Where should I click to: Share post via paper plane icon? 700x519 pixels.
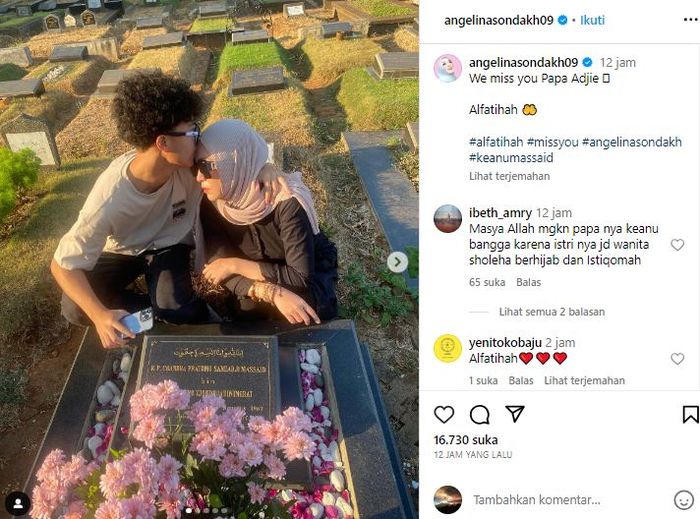tap(515, 414)
